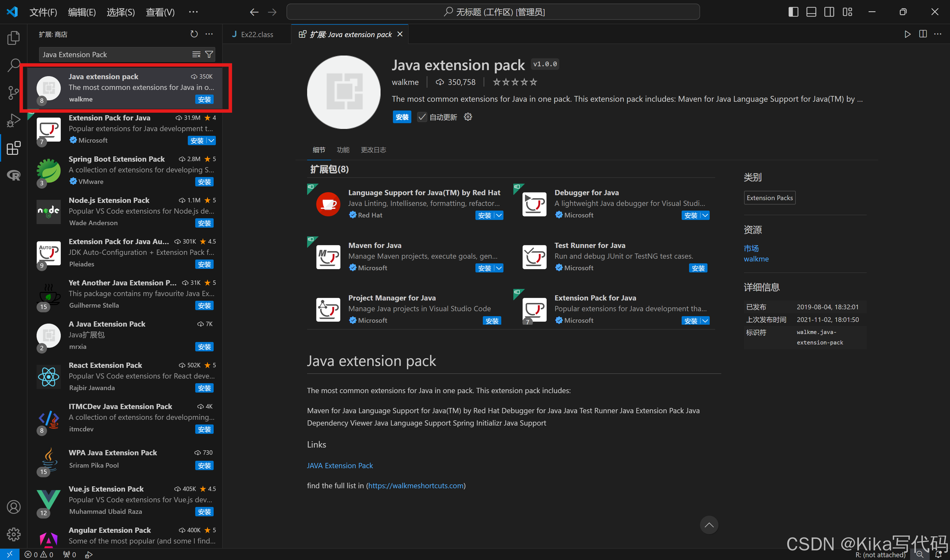Toggle the 自动更新 auto update checkbox
This screenshot has width=950, height=560.
[x=422, y=117]
